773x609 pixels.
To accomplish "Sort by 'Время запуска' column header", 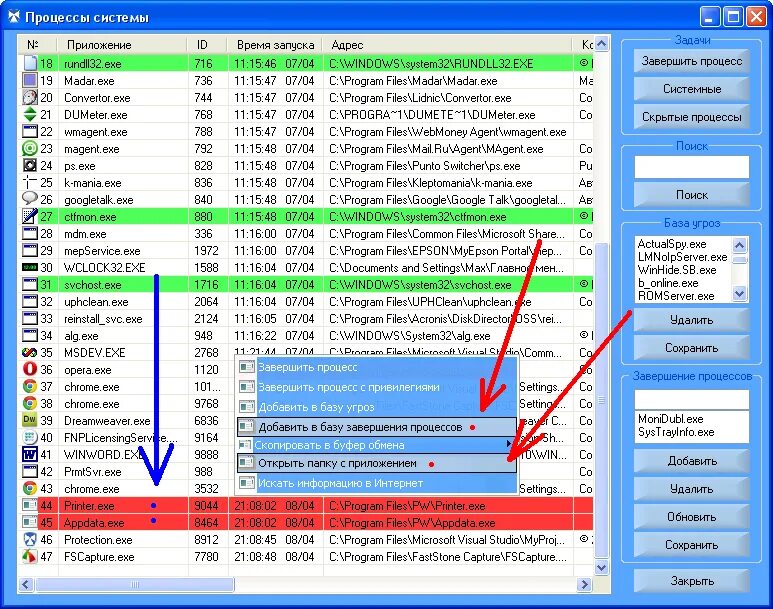I will [275, 45].
